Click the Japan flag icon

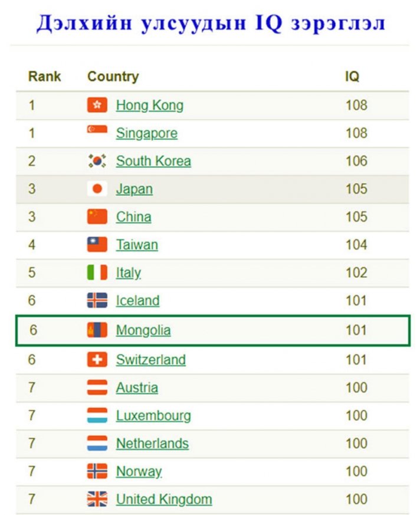click(97, 189)
